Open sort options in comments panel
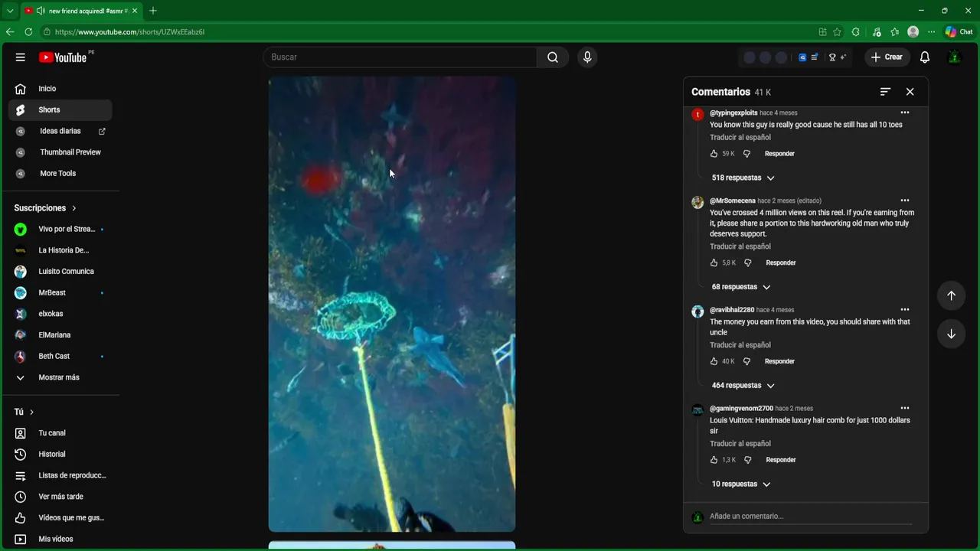 point(885,92)
